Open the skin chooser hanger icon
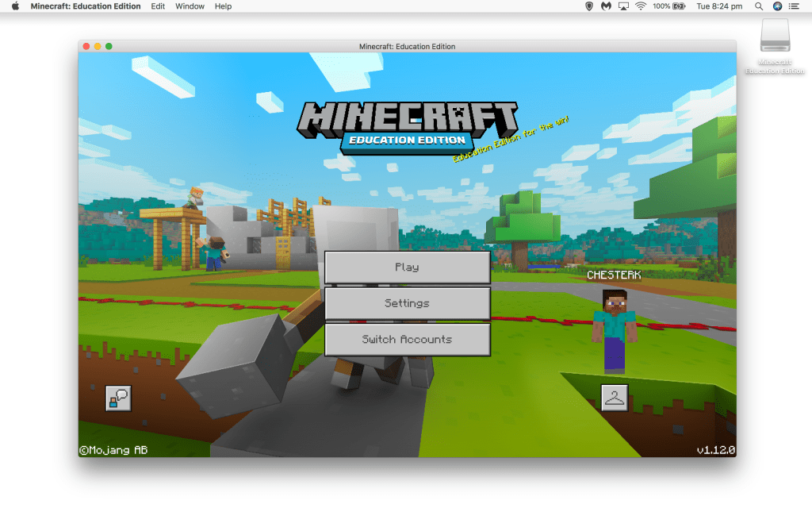812x508 pixels. 614,398
